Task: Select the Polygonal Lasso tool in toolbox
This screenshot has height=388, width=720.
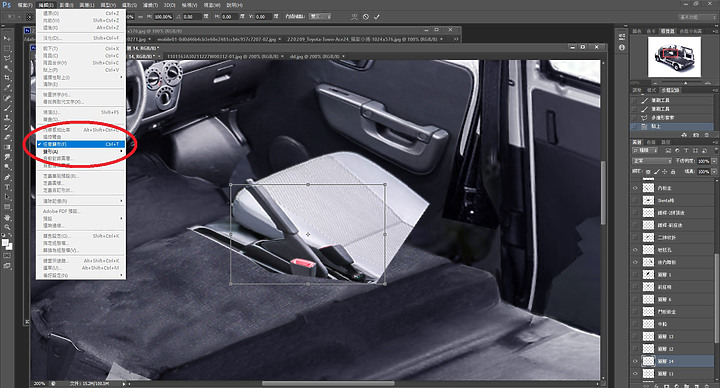Action: 7,58
